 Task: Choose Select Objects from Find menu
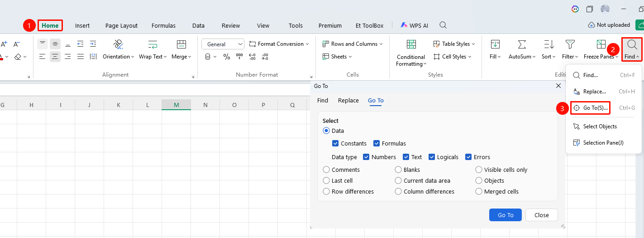pyautogui.click(x=604, y=126)
